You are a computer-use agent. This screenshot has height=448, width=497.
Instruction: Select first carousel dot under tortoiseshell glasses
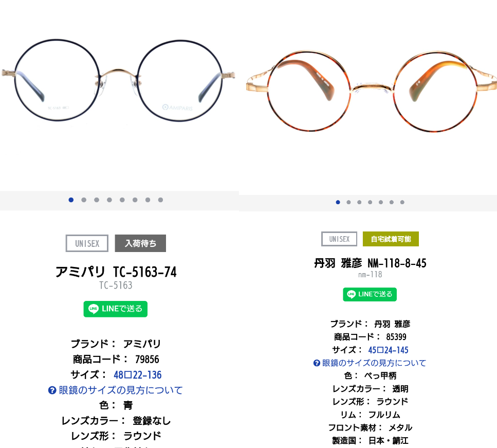tap(338, 202)
